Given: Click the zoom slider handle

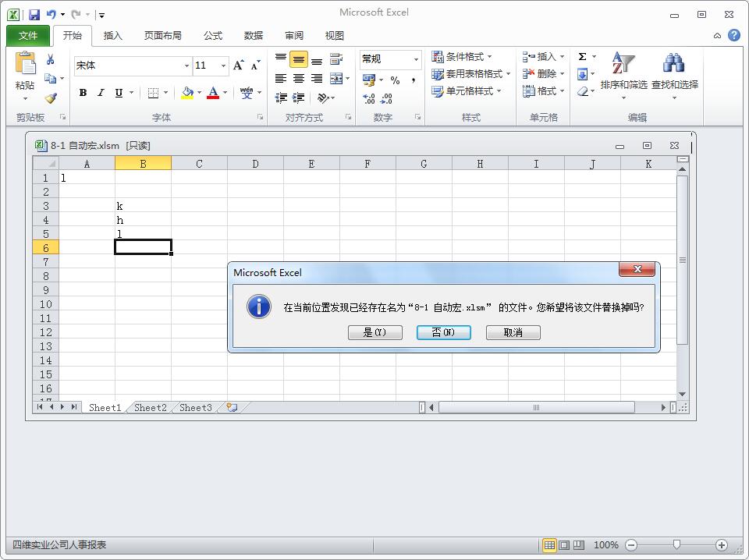Looking at the screenshot, I should (676, 544).
